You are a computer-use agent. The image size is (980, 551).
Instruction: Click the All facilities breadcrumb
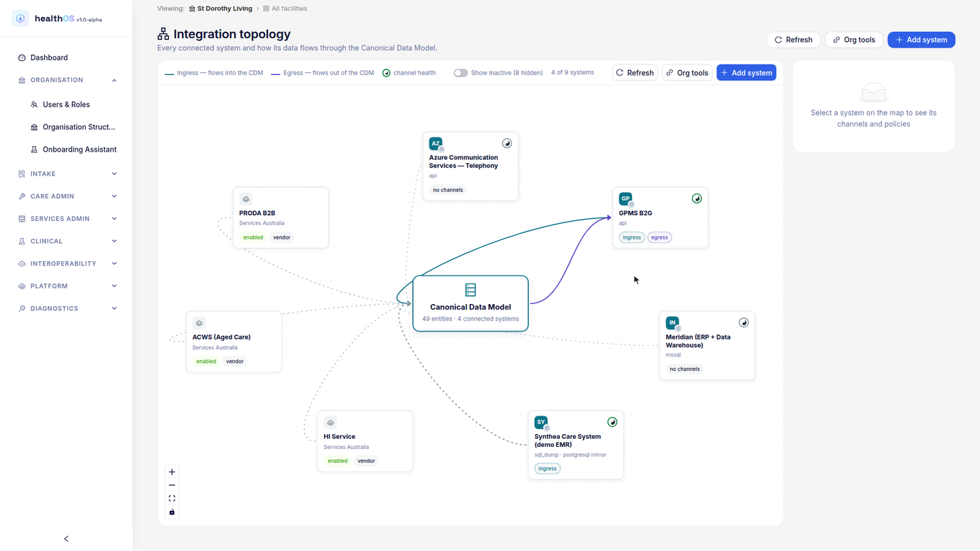point(285,9)
